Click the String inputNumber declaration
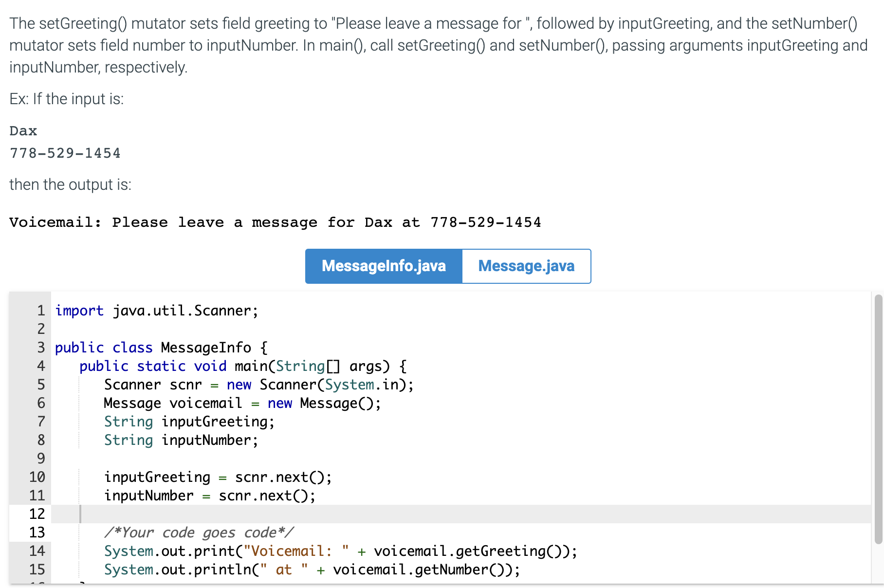The width and height of the screenshot is (884, 588). (x=179, y=440)
